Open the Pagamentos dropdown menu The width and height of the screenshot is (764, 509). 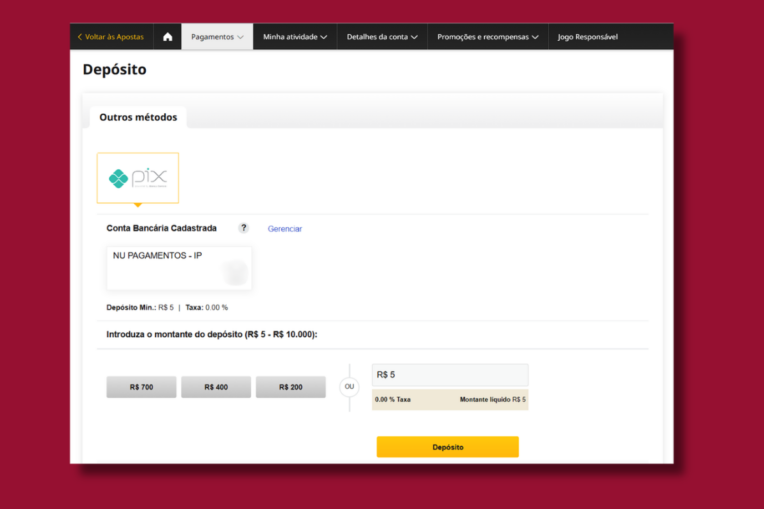point(217,37)
